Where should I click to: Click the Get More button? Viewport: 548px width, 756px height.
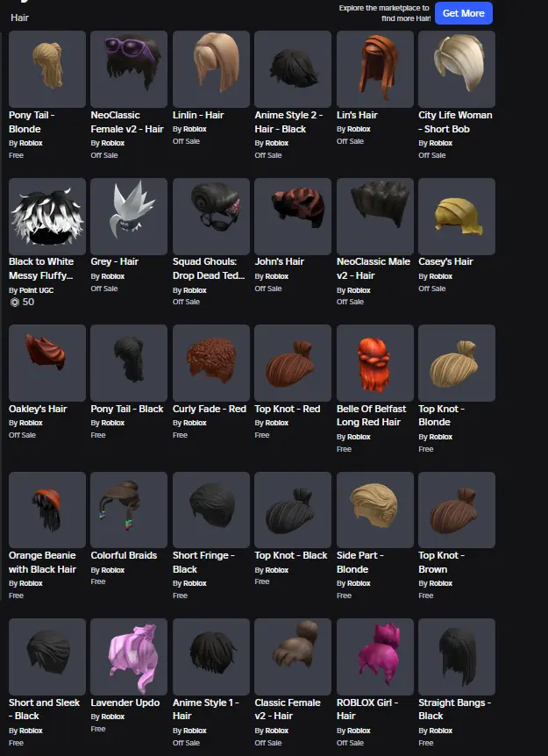coord(464,13)
